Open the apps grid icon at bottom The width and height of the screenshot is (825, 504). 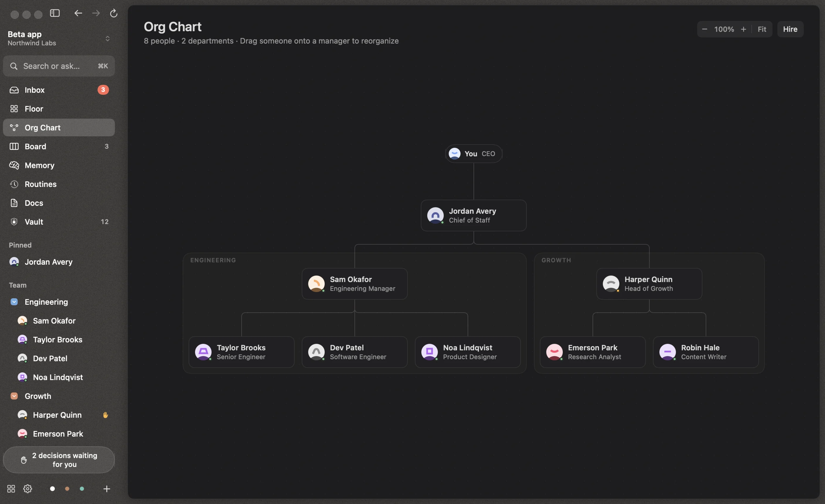pos(11,489)
